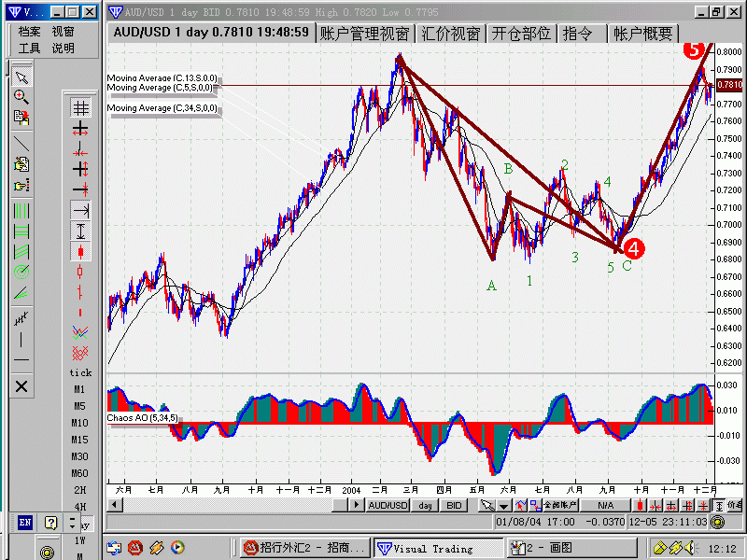Switch to the 开仓部位 tab
Viewport: 747px width, 560px height.
coord(521,34)
